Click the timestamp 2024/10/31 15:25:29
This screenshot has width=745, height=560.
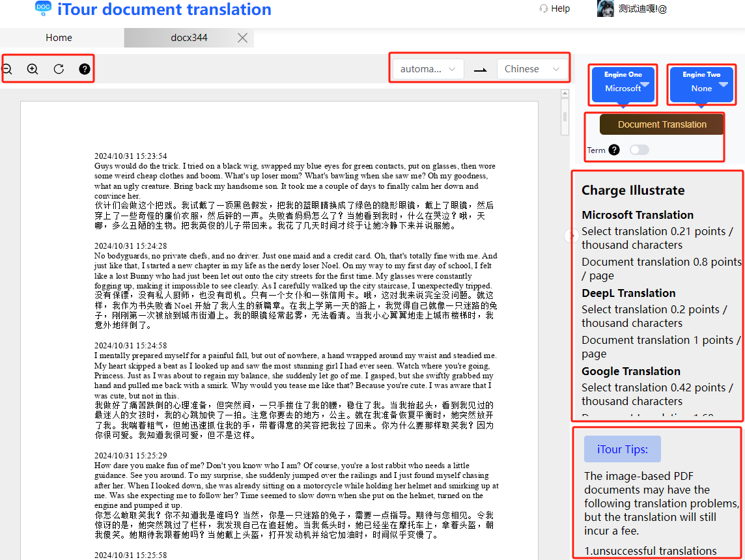[131, 456]
